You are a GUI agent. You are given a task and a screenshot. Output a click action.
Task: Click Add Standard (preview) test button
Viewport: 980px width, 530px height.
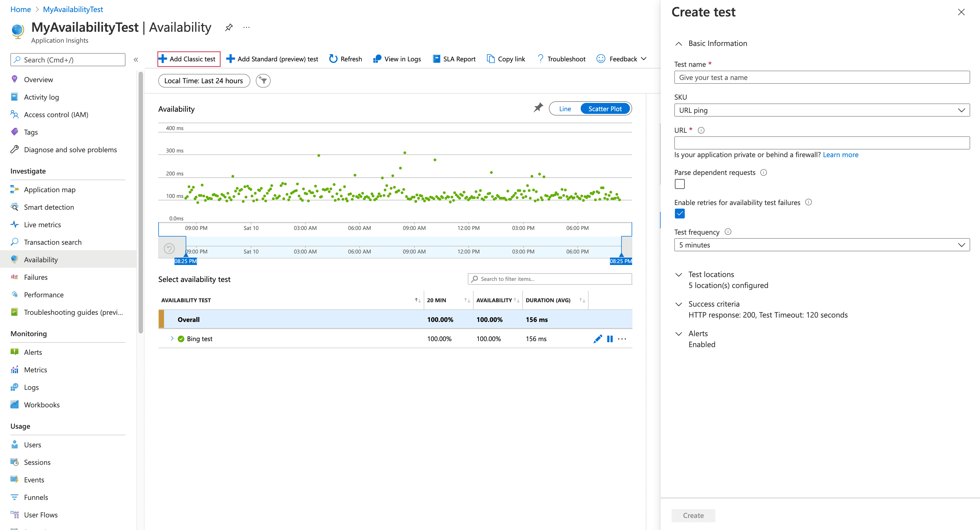tap(273, 59)
